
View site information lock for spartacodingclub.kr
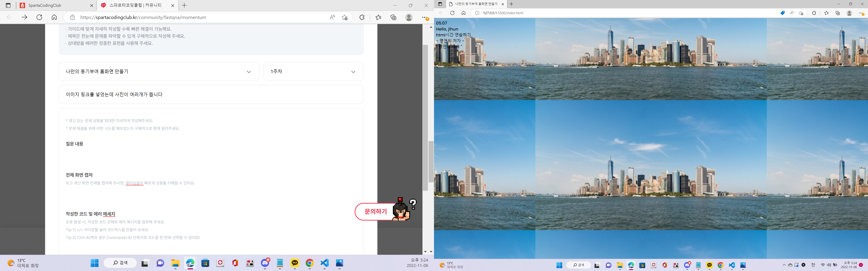point(72,17)
